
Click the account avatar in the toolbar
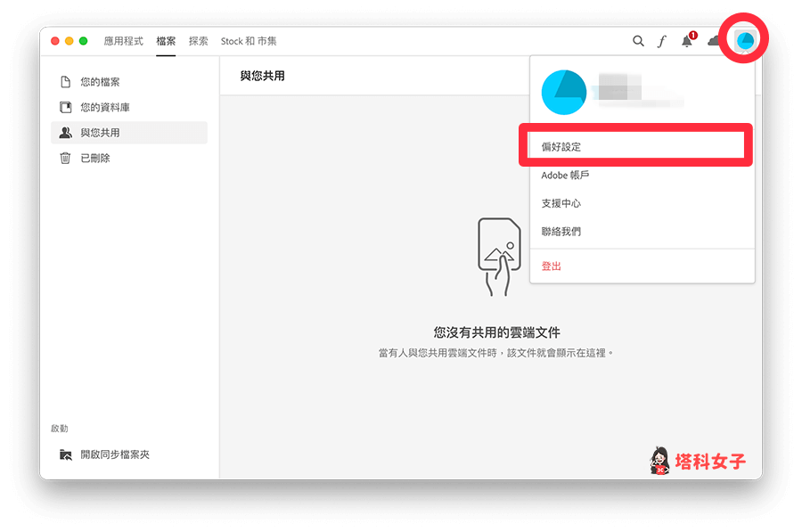(745, 40)
